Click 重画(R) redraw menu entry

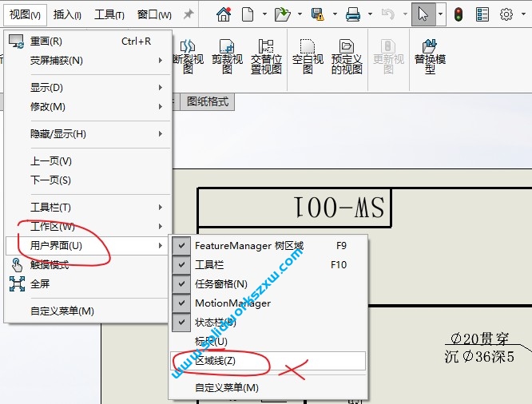[x=88, y=42]
